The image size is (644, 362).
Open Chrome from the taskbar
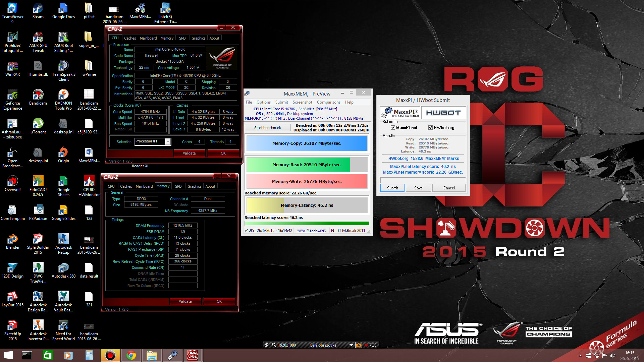pyautogui.click(x=131, y=355)
